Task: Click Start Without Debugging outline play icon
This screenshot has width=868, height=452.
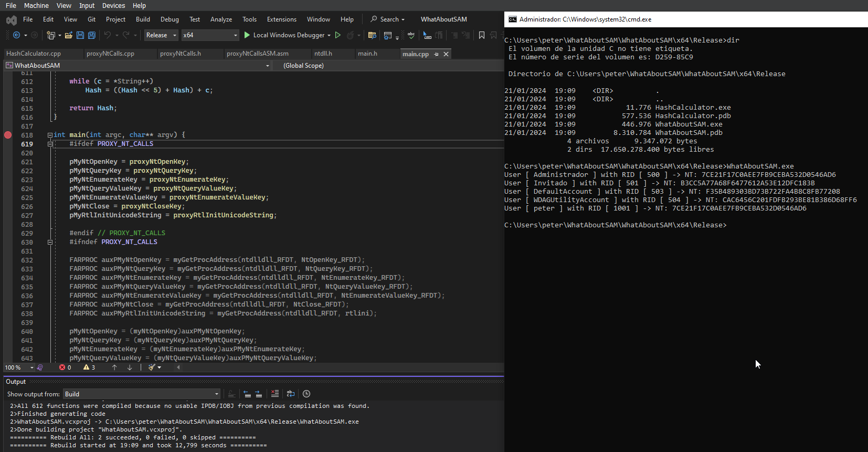Action: point(338,35)
